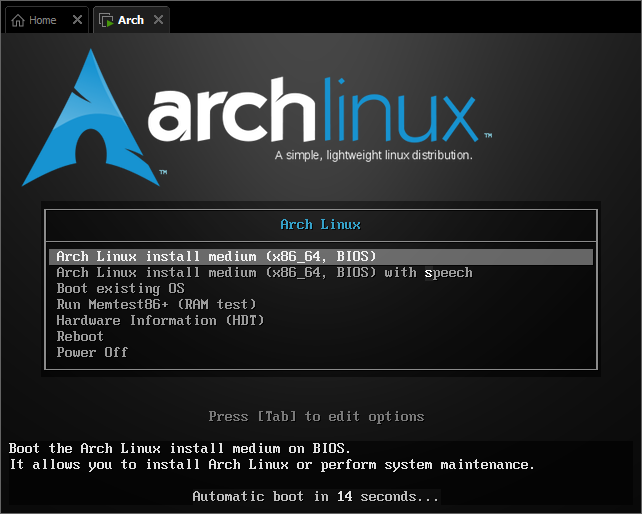Select the Arch virtual machine tab

click(131, 20)
